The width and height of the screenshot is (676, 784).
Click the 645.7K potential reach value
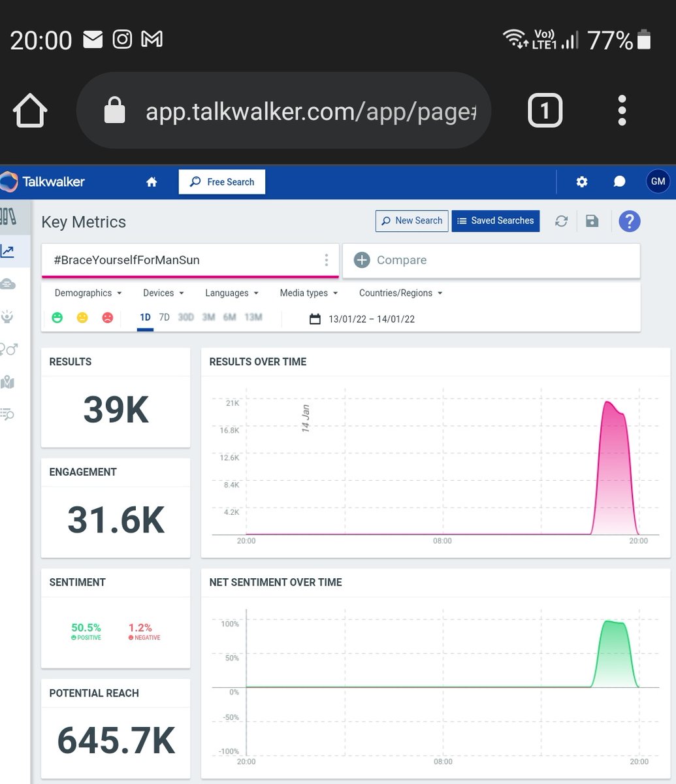(x=116, y=741)
